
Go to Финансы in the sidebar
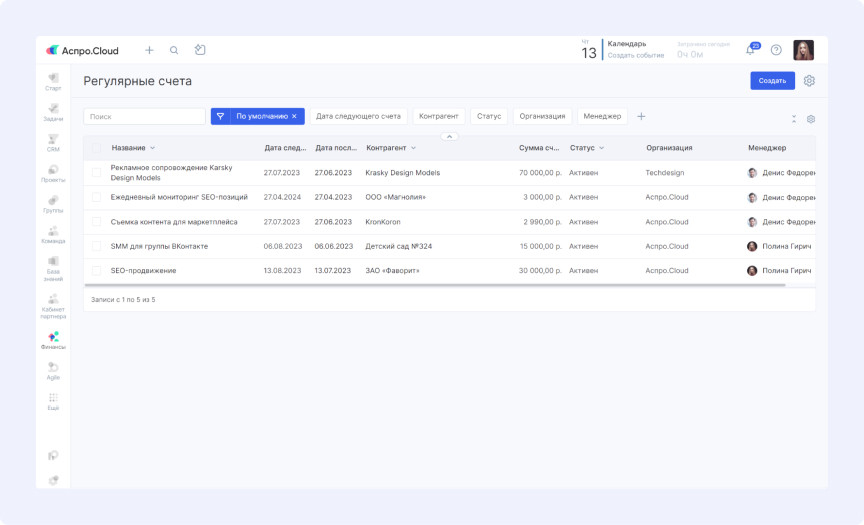tap(53, 340)
